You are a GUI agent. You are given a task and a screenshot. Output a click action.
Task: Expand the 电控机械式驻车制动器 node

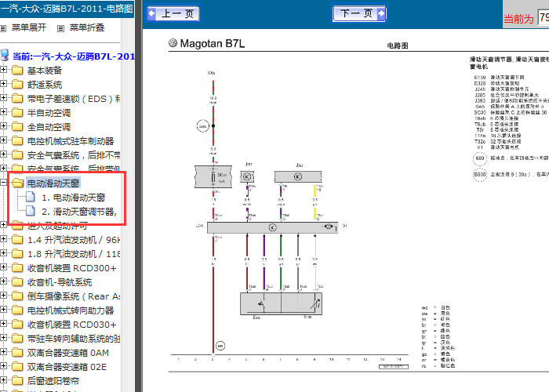click(x=3, y=140)
